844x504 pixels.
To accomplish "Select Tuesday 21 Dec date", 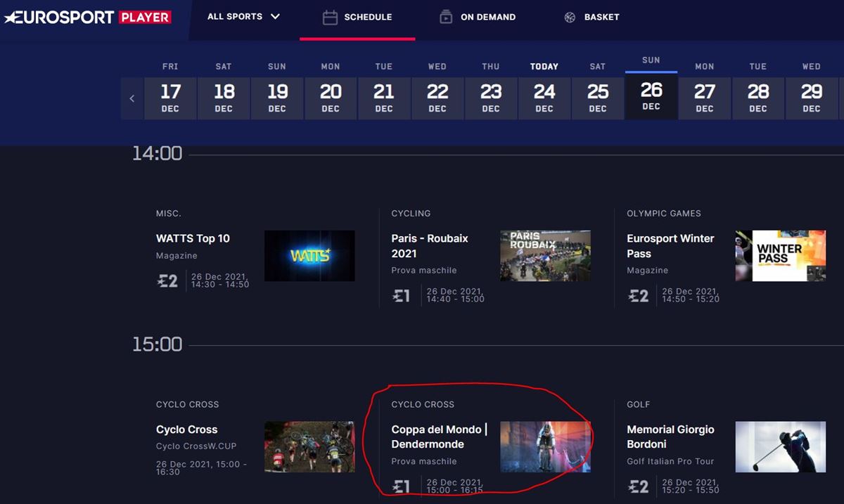I will (x=384, y=98).
